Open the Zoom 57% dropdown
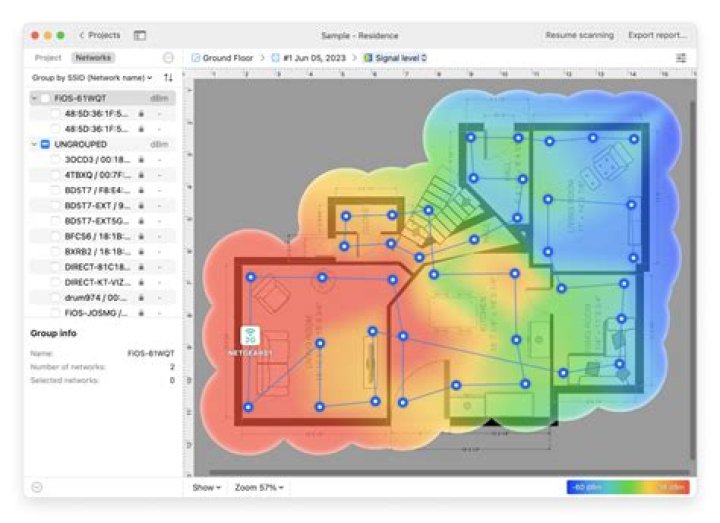720x523 pixels. coord(259,487)
